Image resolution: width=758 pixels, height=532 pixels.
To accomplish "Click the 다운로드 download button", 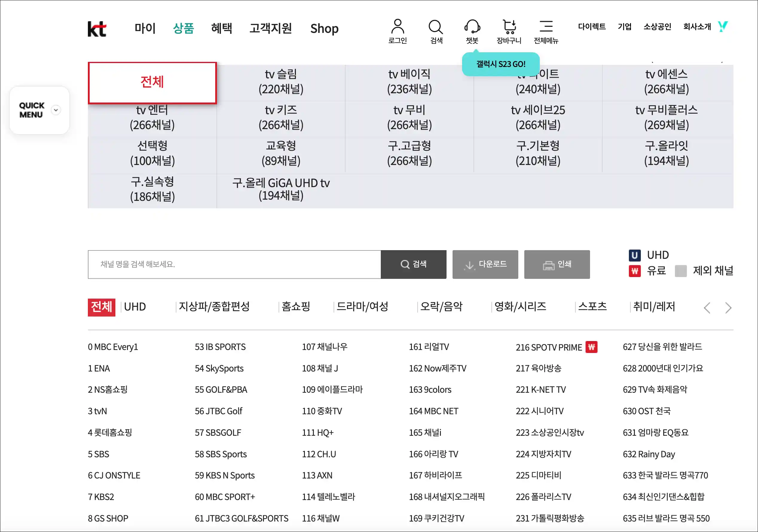I will (485, 264).
